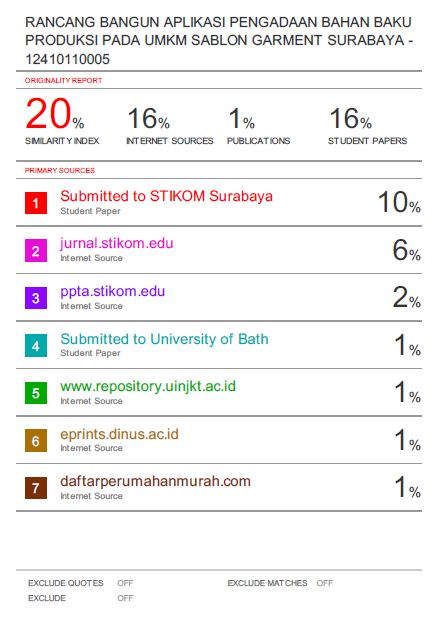Open www.repository.uinjkt.ac.id source link

pos(148,387)
